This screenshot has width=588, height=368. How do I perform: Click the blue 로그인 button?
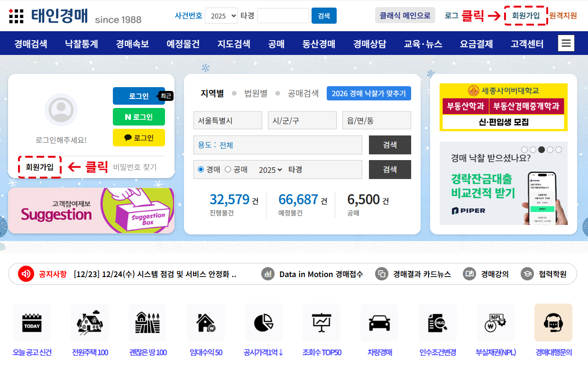pos(138,96)
